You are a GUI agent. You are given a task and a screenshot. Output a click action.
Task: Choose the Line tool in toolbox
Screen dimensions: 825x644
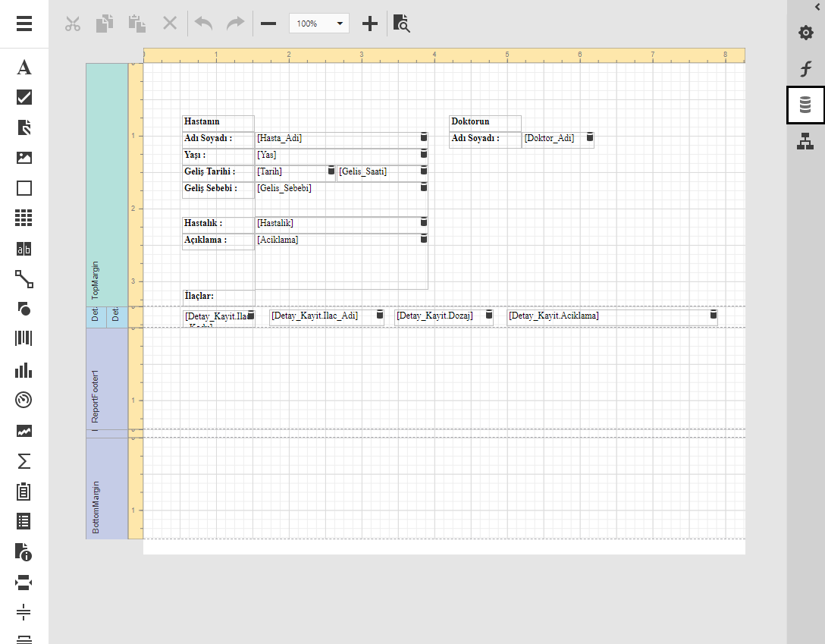(x=24, y=279)
